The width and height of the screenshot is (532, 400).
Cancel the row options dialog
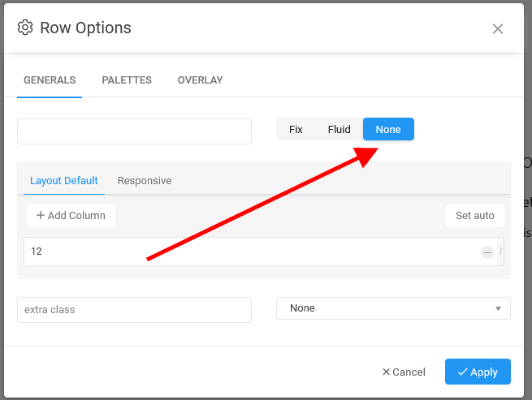404,372
